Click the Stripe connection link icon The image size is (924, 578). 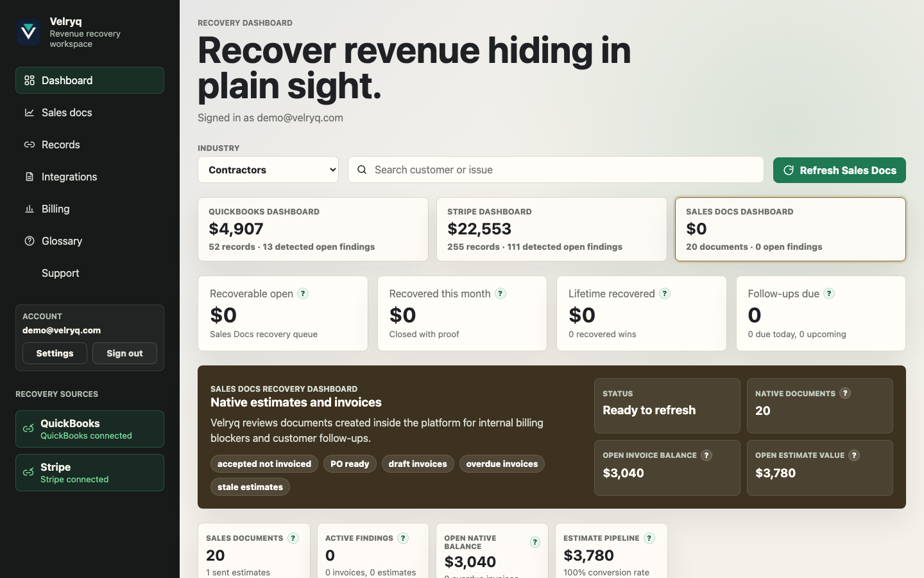[x=28, y=472]
